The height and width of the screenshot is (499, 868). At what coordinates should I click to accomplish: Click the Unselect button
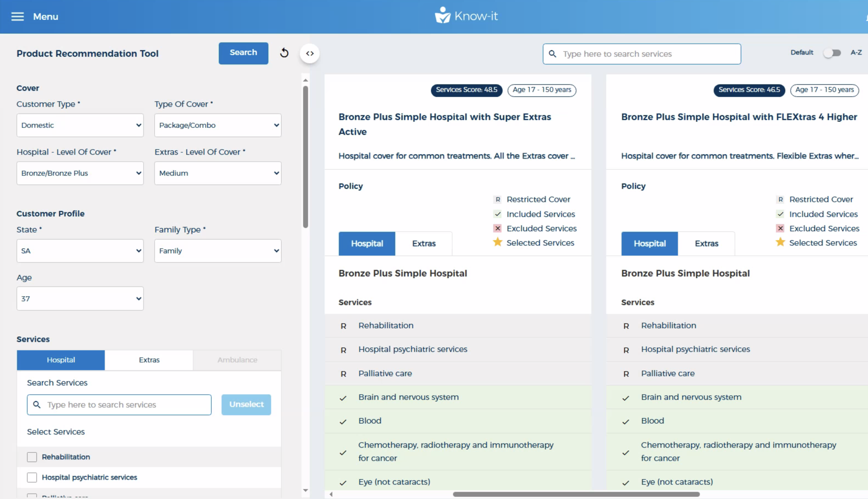point(246,405)
